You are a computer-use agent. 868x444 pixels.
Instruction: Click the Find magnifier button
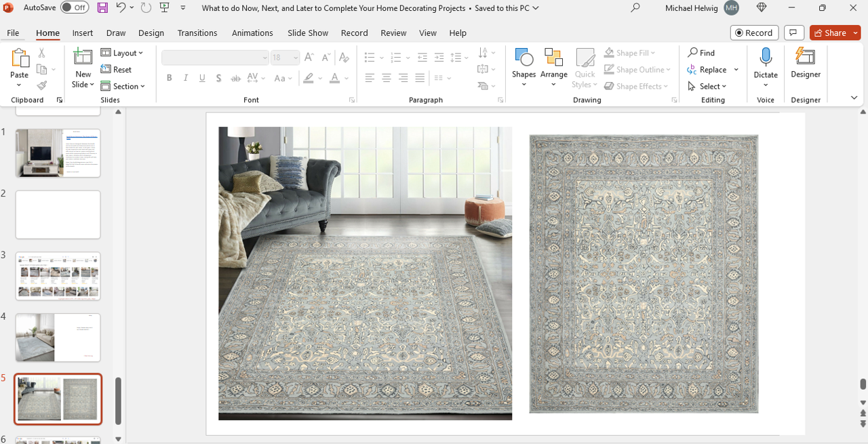701,53
